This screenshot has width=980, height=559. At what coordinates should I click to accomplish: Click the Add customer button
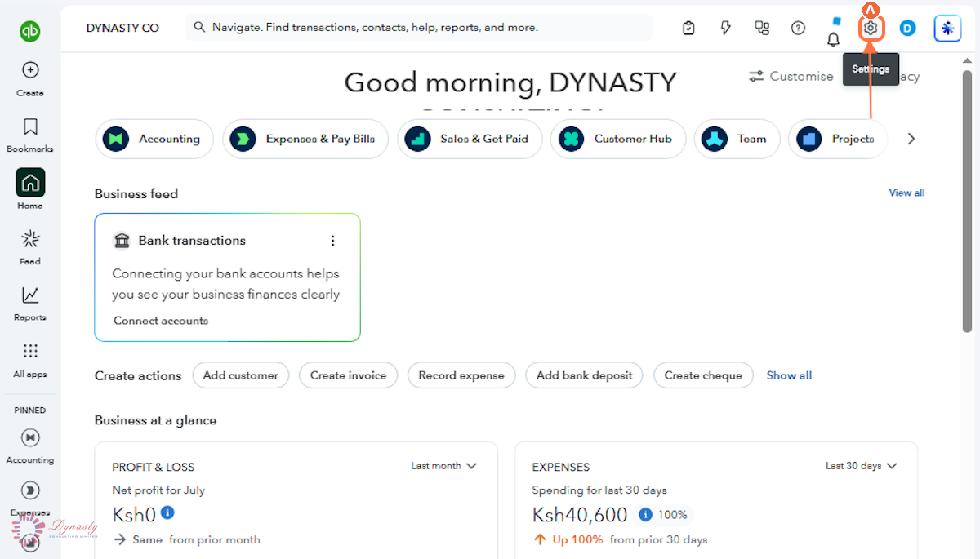(241, 375)
